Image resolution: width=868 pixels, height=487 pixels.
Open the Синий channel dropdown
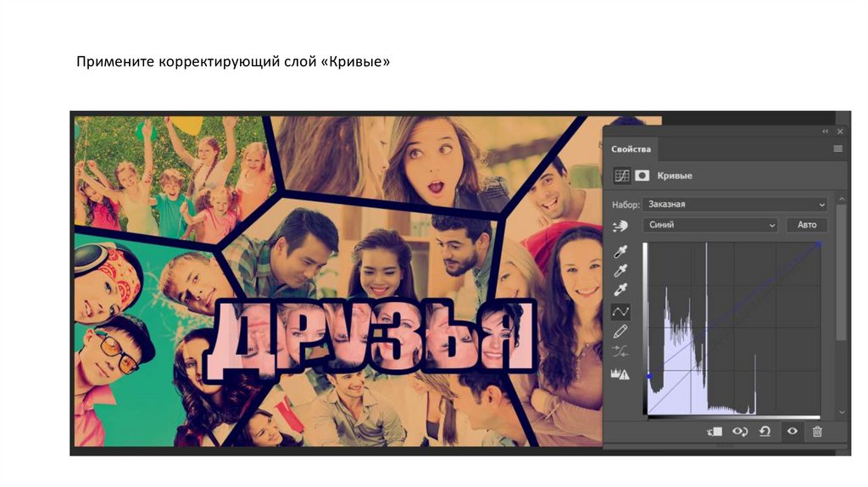pos(710,226)
